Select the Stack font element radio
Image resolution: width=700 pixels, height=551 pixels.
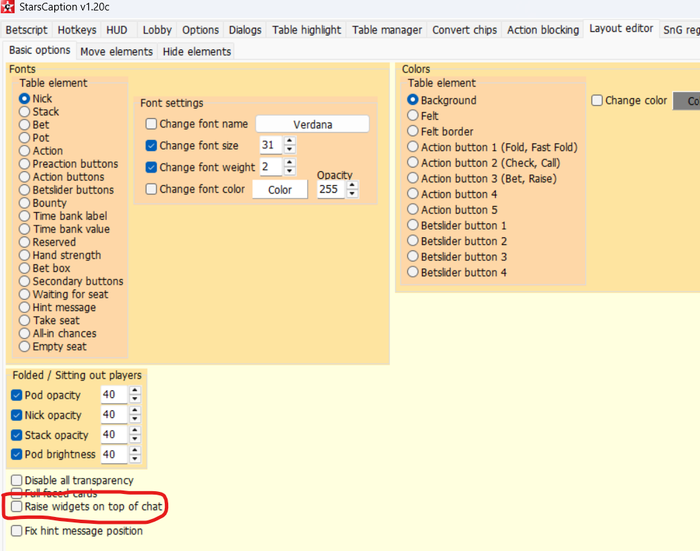coord(25,112)
